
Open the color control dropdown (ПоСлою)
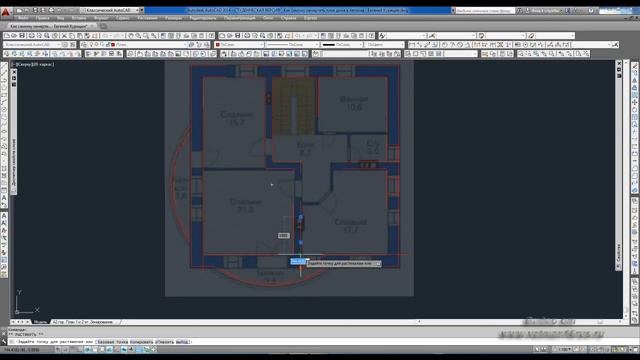240,44
